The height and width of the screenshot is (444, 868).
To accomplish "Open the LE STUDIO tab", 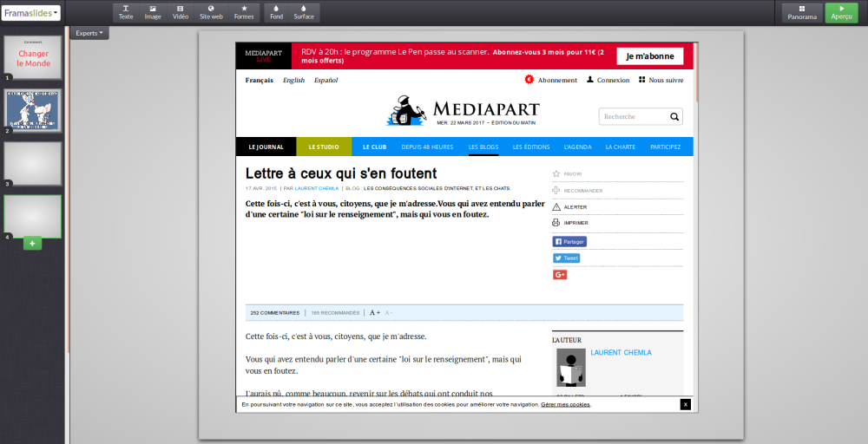I will (324, 147).
